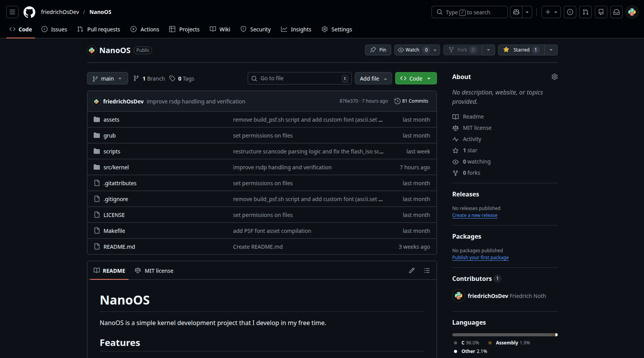Open the create new plus dropdown
Image resolution: width=644 pixels, height=358 pixels.
click(x=551, y=12)
